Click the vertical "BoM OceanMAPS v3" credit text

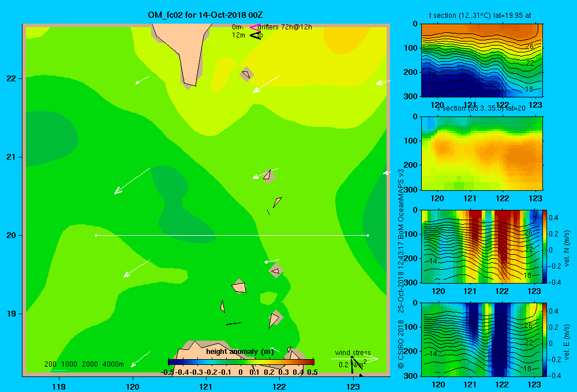pyautogui.click(x=401, y=207)
